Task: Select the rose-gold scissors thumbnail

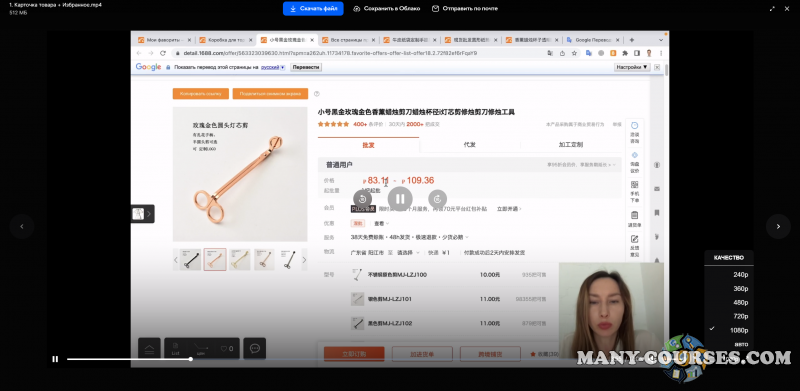Action: [x=215, y=259]
